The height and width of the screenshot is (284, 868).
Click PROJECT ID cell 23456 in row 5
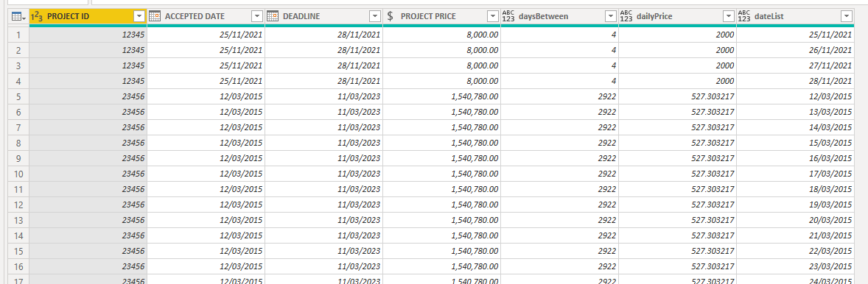tap(88, 96)
